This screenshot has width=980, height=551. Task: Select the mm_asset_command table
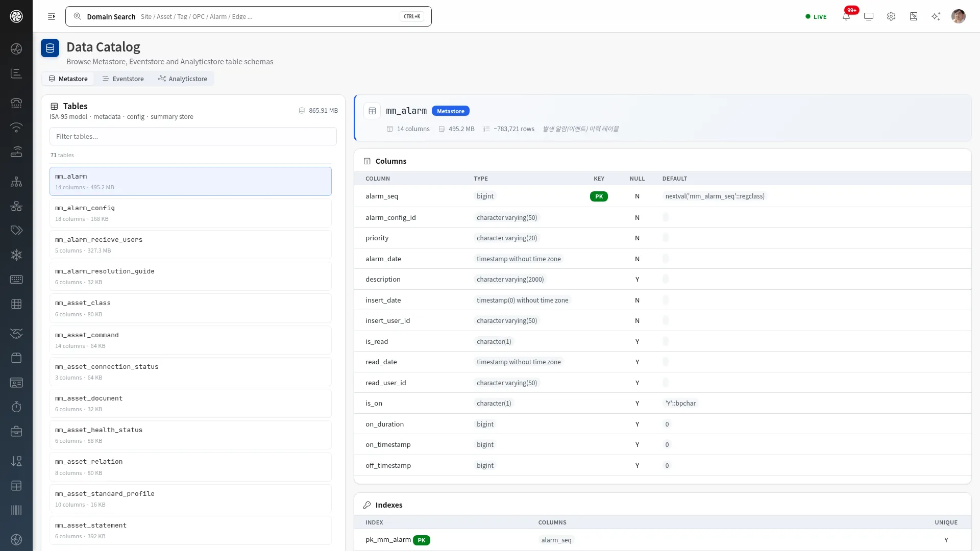[190, 340]
